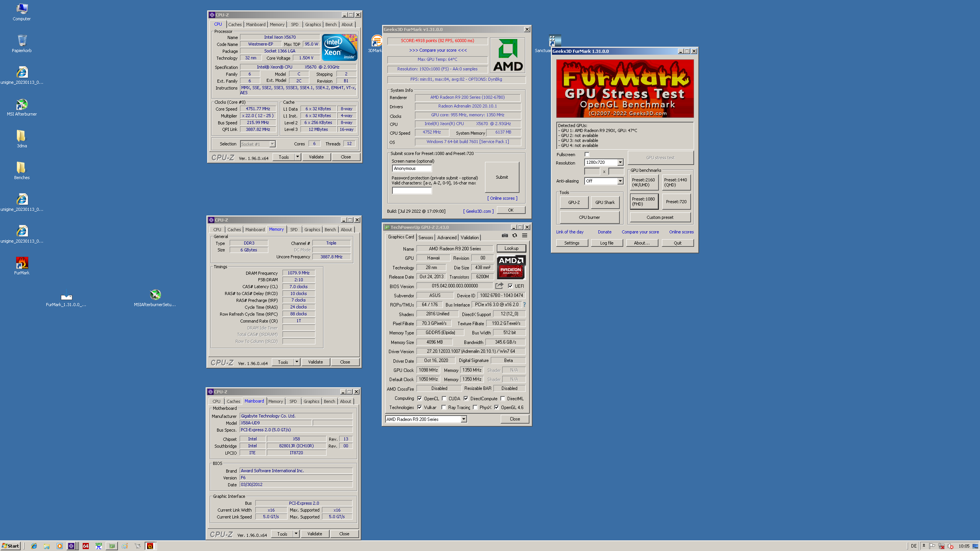Viewport: 980px width, 551px height.
Task: Click the Preset:1080 (FHD) benchmark button
Action: pyautogui.click(x=644, y=202)
